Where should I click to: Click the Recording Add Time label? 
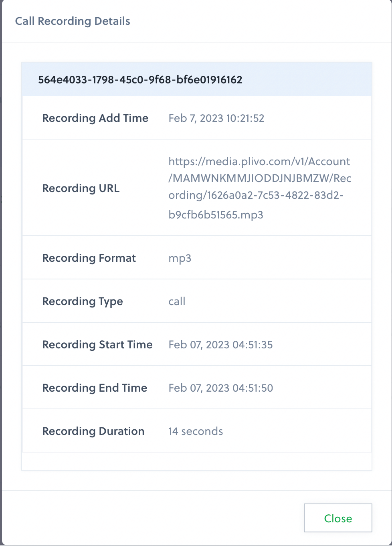95,118
